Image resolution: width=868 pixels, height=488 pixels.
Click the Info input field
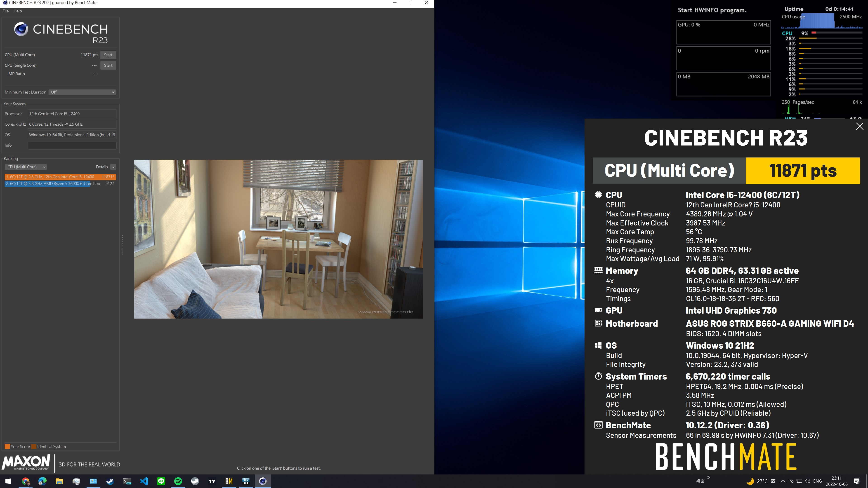click(72, 145)
